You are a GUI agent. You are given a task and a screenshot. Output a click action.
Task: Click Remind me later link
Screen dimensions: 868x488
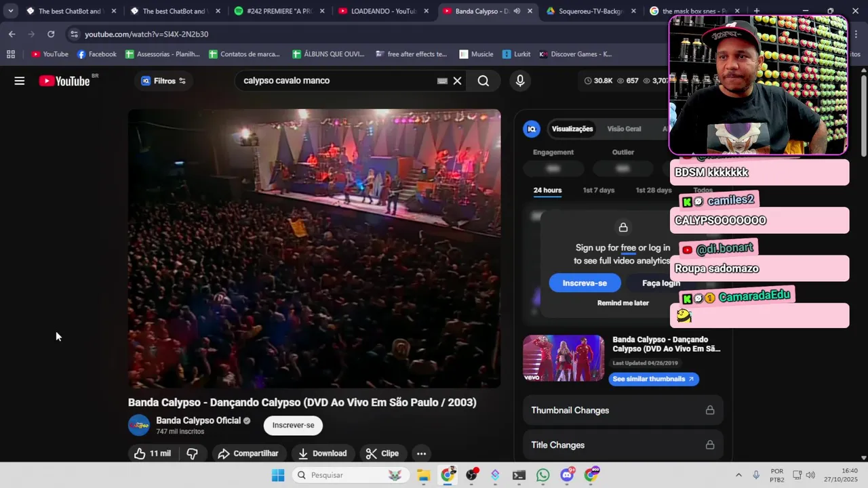(623, 303)
